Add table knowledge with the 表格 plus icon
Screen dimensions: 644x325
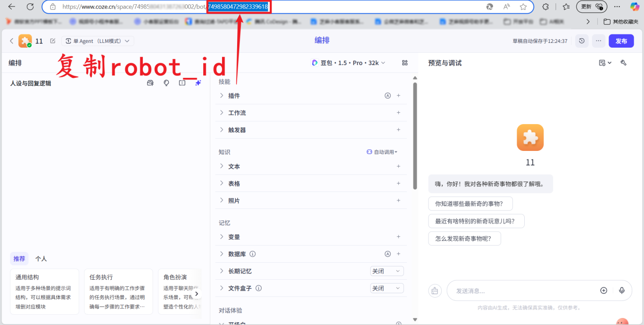coord(398,183)
